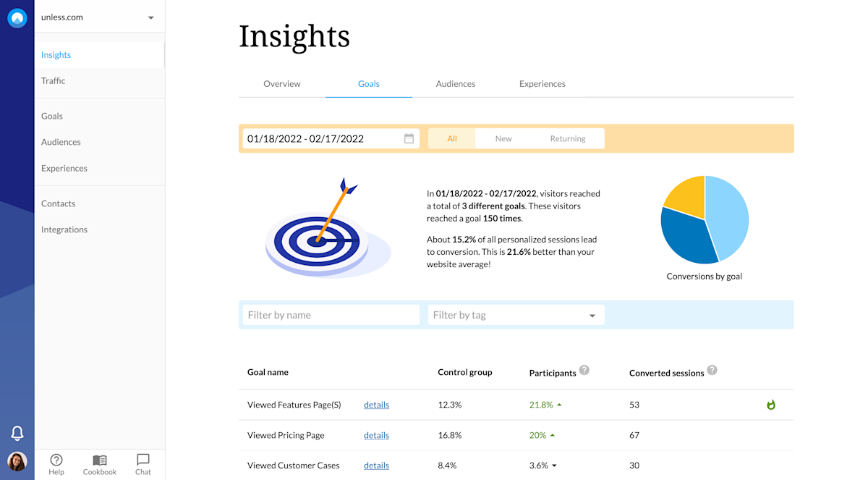The width and height of the screenshot is (868, 480).
Task: Click the Conversions by goal caption
Action: pyautogui.click(x=705, y=276)
